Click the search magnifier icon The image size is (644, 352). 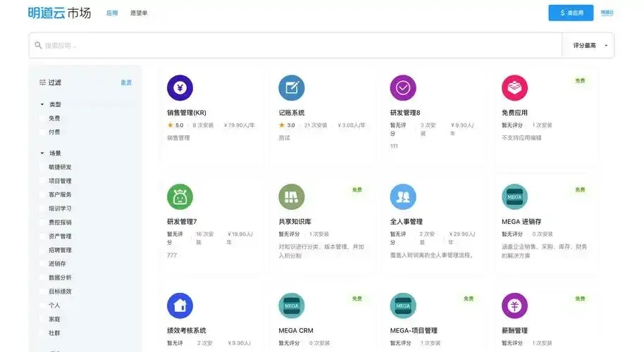click(38, 45)
